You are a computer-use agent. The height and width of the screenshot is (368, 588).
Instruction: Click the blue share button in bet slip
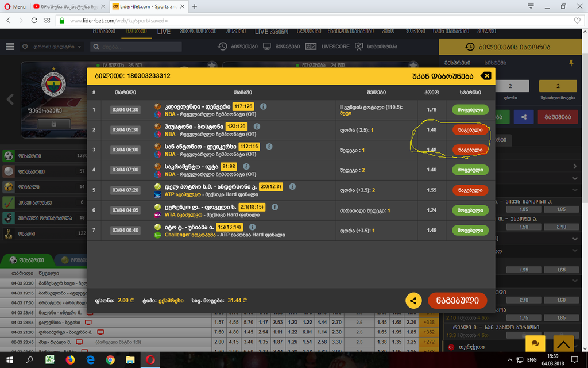[x=524, y=117]
